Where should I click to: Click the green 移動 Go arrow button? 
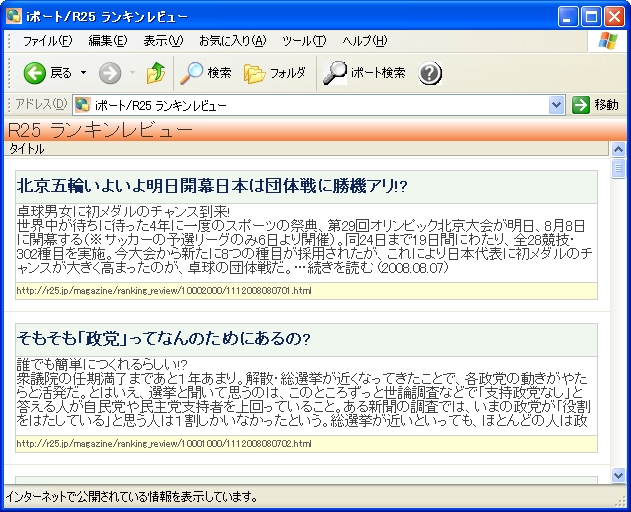(x=595, y=105)
